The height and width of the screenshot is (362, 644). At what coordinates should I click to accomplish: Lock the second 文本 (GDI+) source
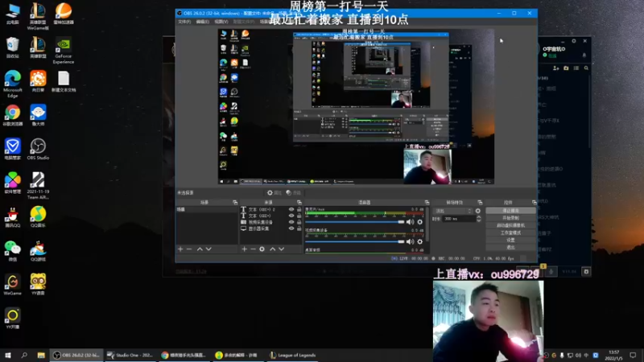pos(299,216)
